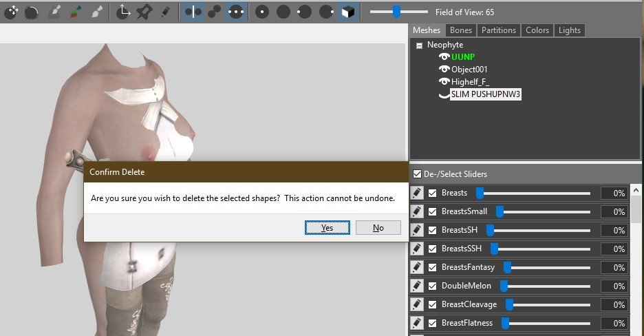Image resolution: width=644 pixels, height=336 pixels.
Task: Uncheck the BreastsSmall slider checkbox
Action: pos(433,211)
